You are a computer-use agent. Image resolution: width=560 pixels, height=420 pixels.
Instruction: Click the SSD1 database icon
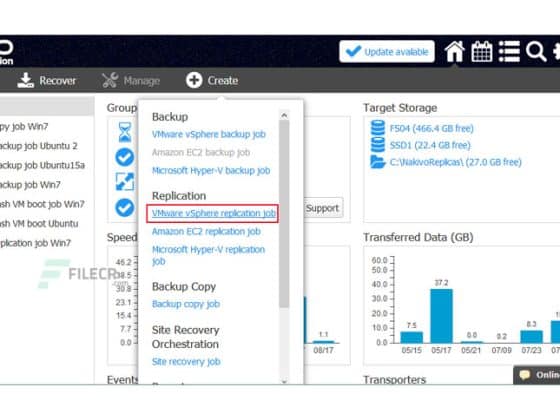(x=378, y=145)
